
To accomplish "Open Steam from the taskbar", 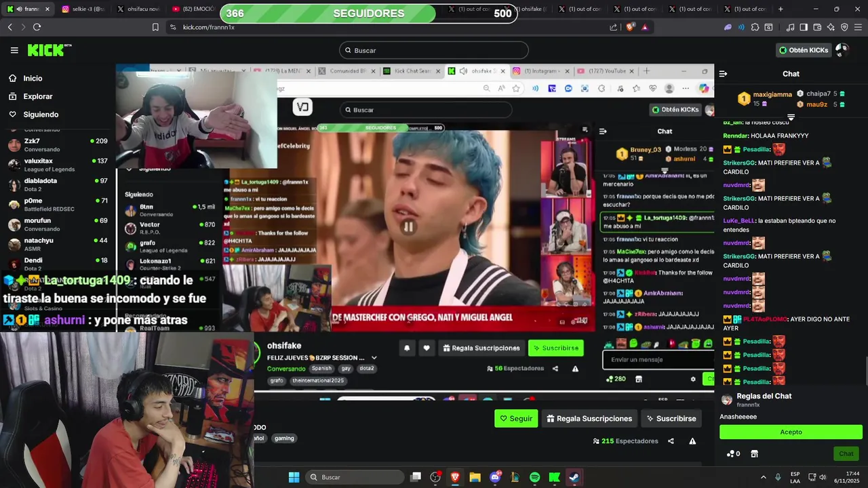I will point(574,477).
